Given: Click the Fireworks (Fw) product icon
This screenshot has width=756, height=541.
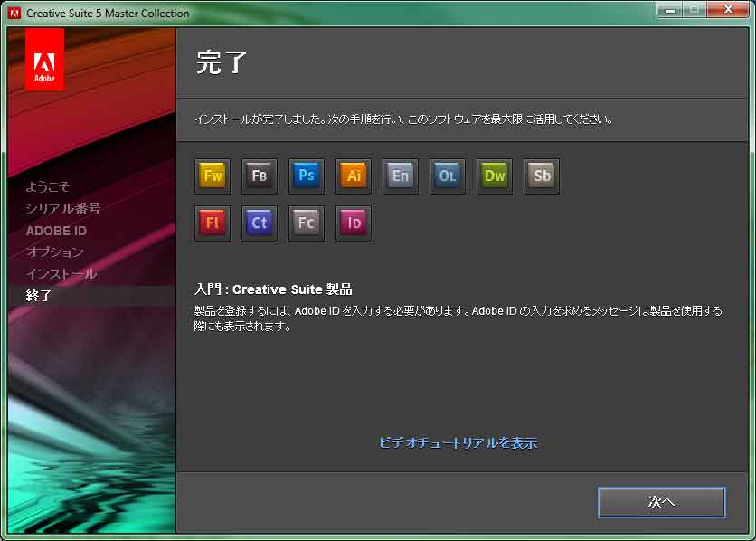Looking at the screenshot, I should [x=213, y=176].
